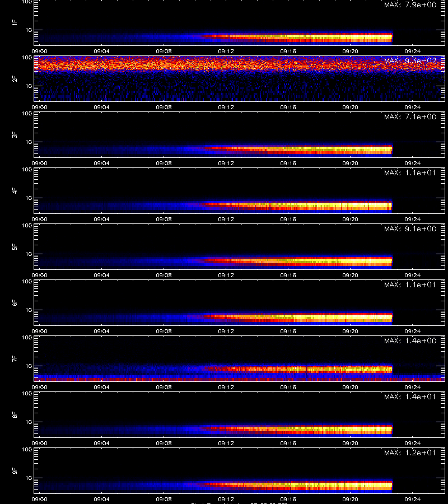Click the MAX: 7.1e+00 label in panel 3F
The height and width of the screenshot is (504, 448).
point(410,116)
